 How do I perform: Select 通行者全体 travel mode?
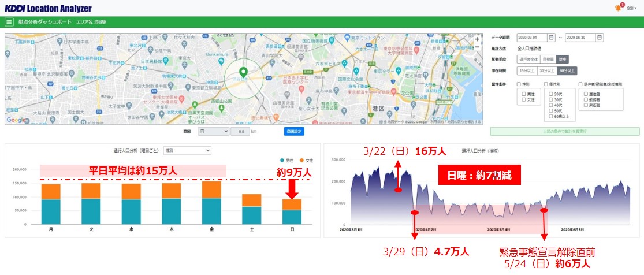[x=528, y=59]
